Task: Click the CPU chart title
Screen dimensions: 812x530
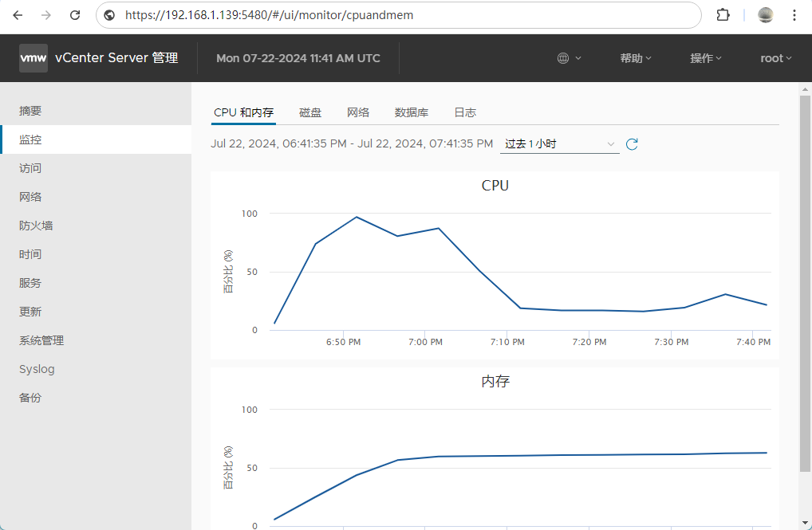Action: coord(495,185)
